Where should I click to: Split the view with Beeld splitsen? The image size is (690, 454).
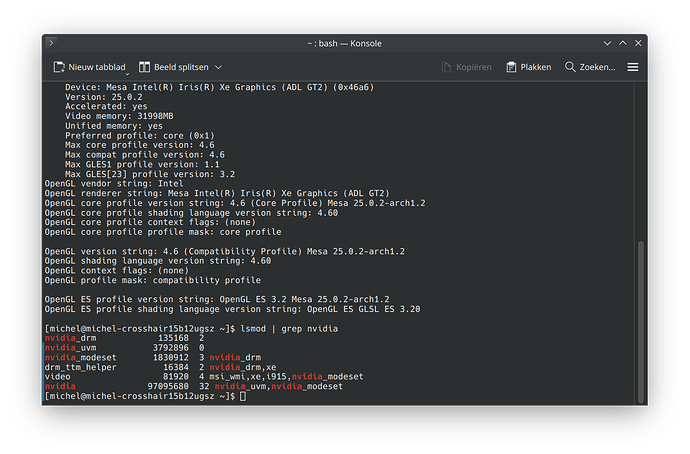tap(174, 67)
